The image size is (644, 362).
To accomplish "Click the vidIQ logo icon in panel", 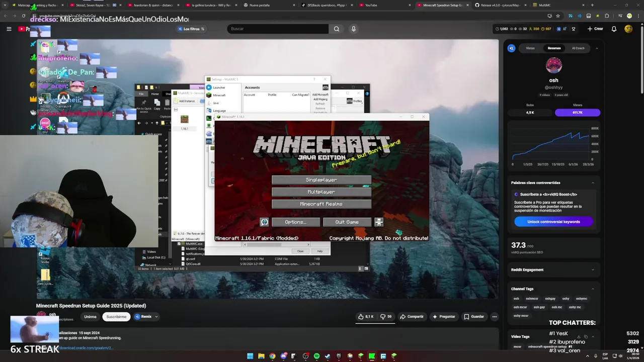I will [511, 48].
